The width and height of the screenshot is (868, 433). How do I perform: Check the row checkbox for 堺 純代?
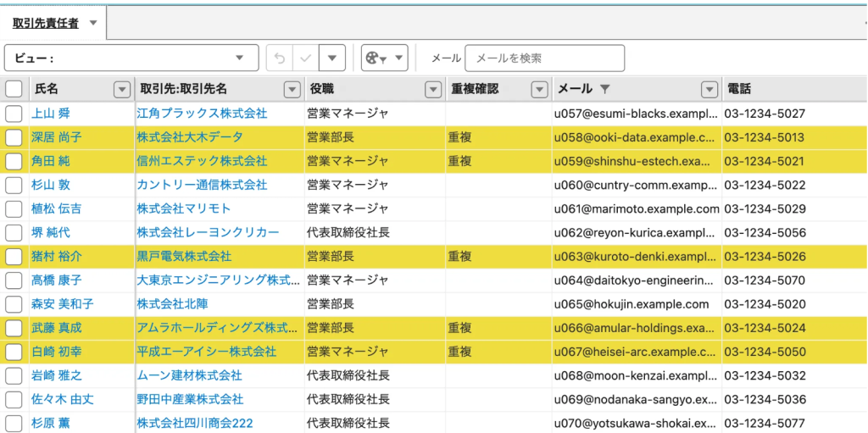click(14, 232)
